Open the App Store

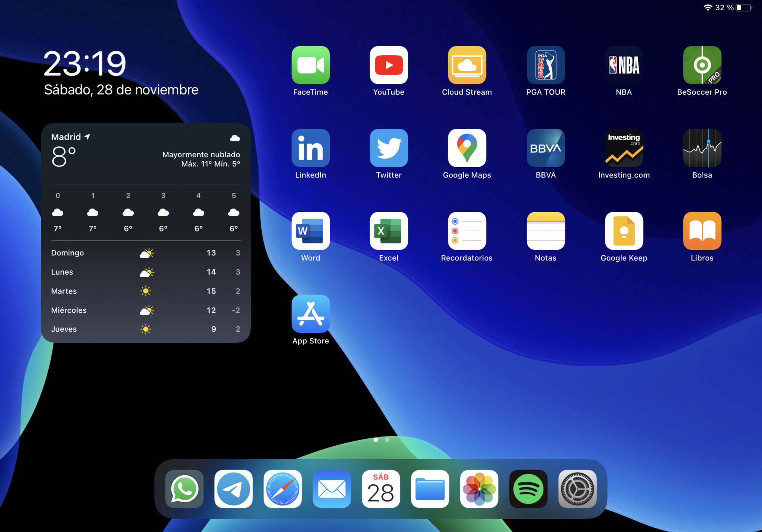[x=311, y=314]
